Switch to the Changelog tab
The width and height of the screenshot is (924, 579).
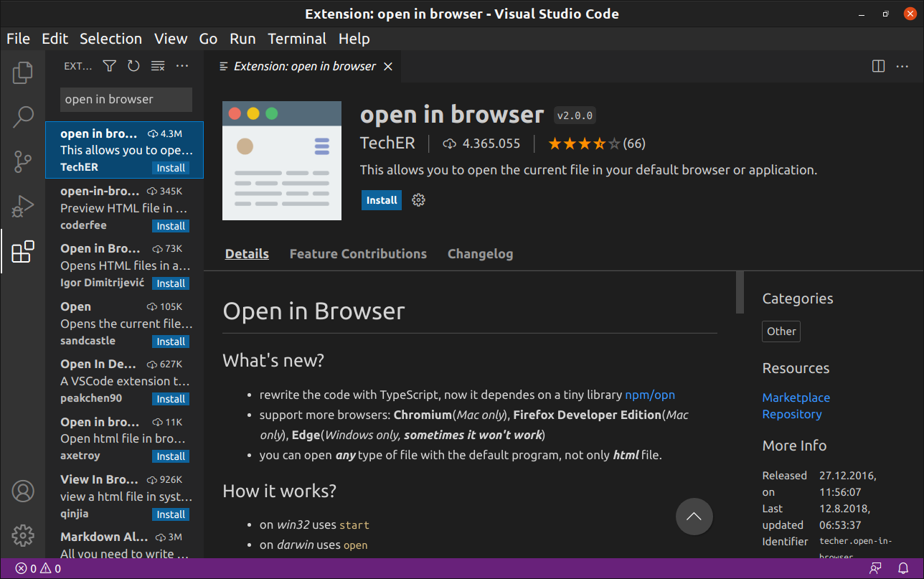pyautogui.click(x=480, y=254)
